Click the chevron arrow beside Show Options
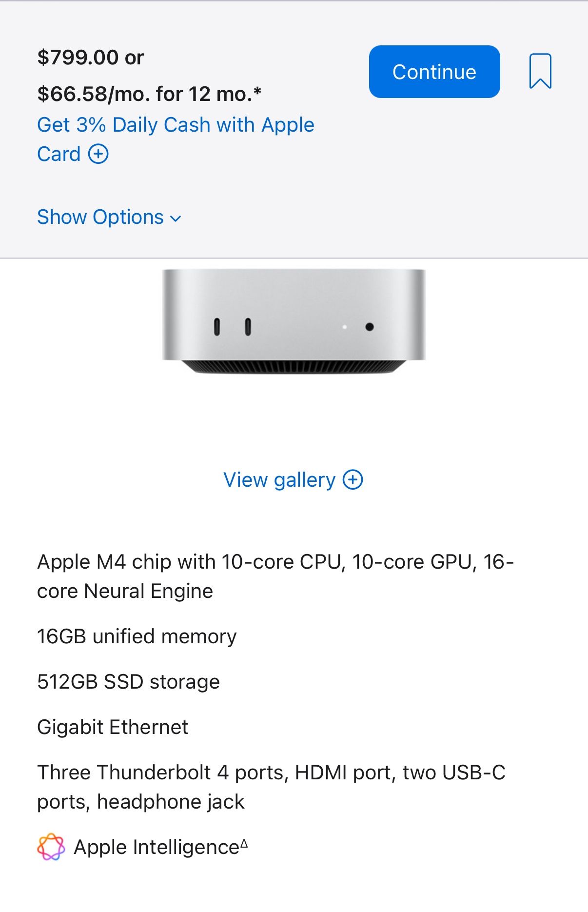 (x=176, y=219)
